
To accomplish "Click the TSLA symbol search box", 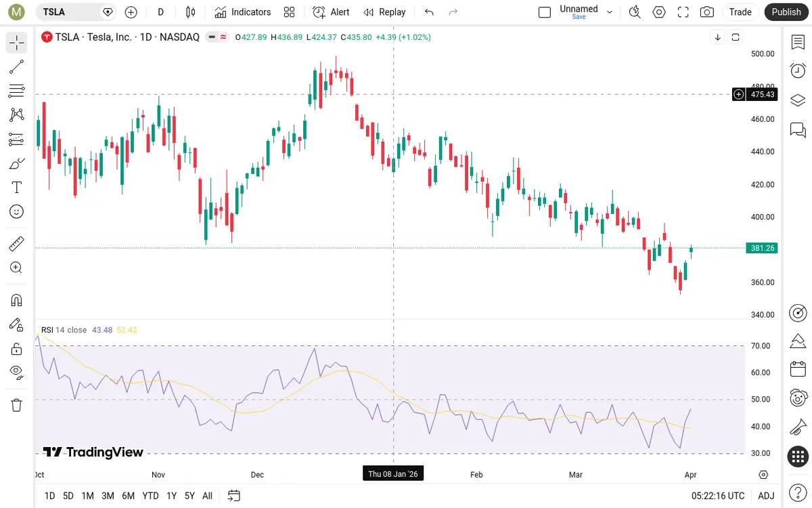I will (x=76, y=12).
